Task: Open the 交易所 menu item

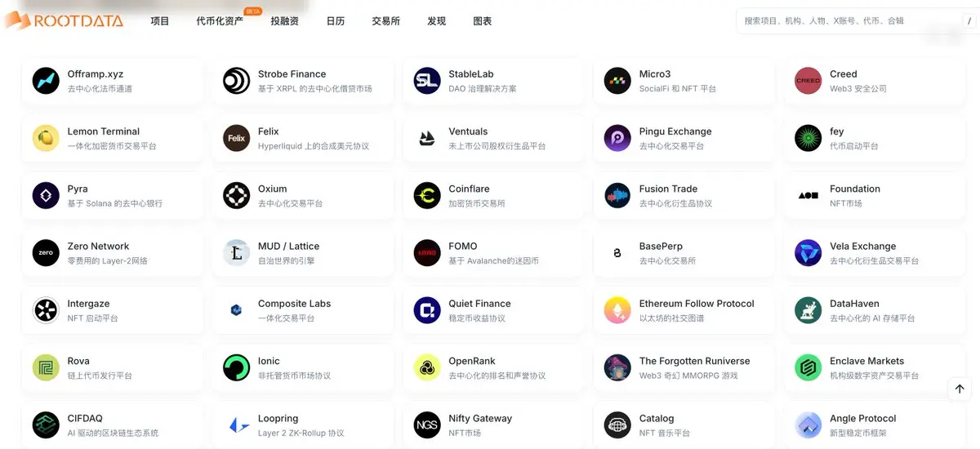Action: click(385, 21)
